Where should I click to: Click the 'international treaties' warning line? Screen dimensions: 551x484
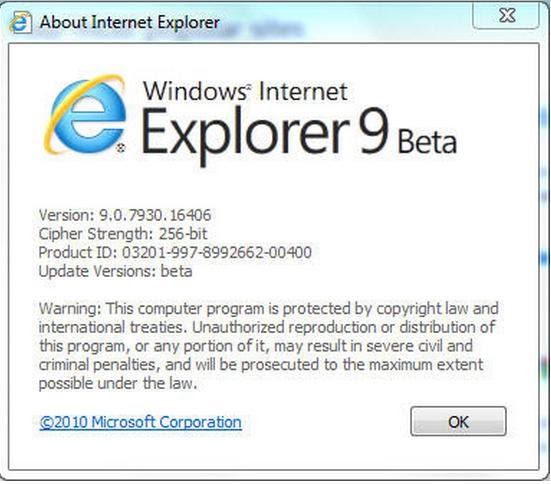(267, 327)
